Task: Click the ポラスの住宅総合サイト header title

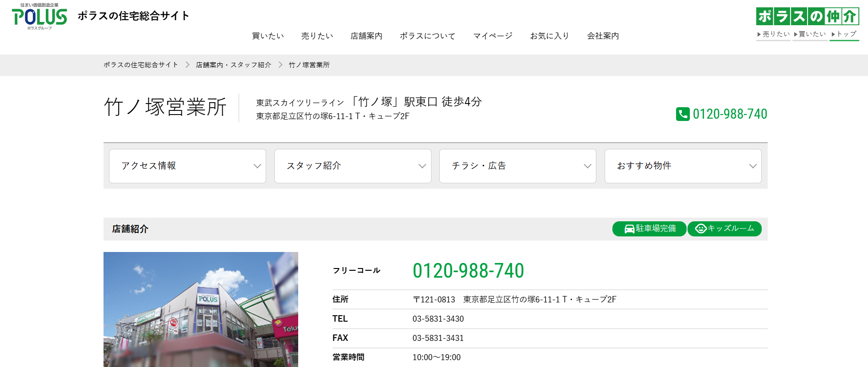Action: point(133,16)
